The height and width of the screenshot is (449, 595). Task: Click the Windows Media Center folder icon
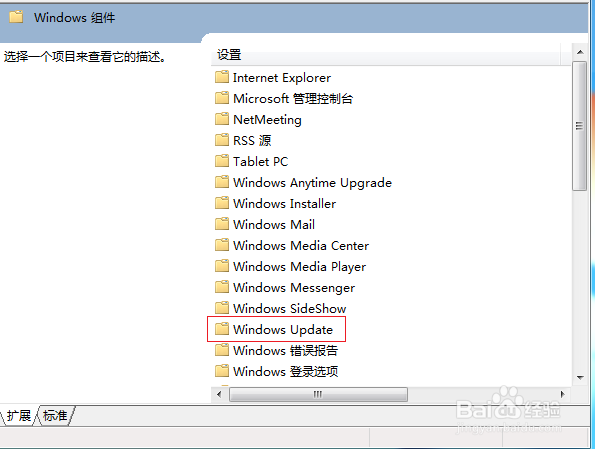(x=222, y=245)
